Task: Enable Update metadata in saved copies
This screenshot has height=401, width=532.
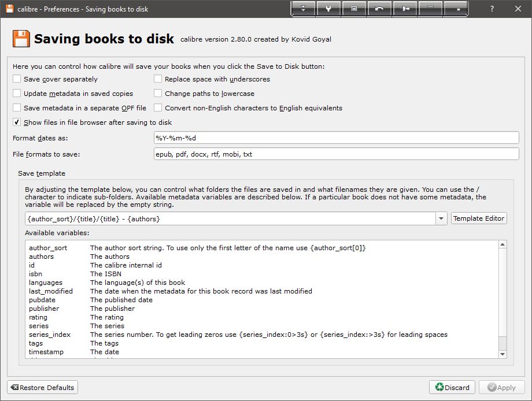Action: [x=17, y=93]
